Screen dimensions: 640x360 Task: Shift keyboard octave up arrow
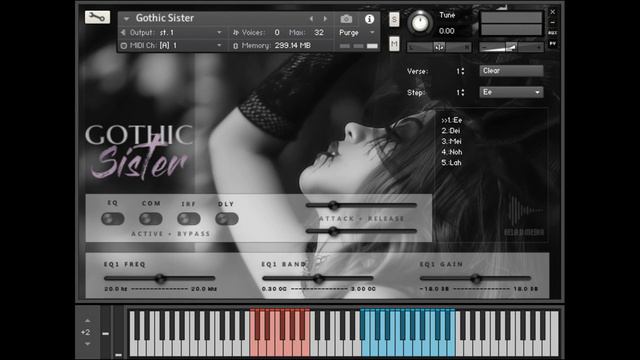[87, 321]
